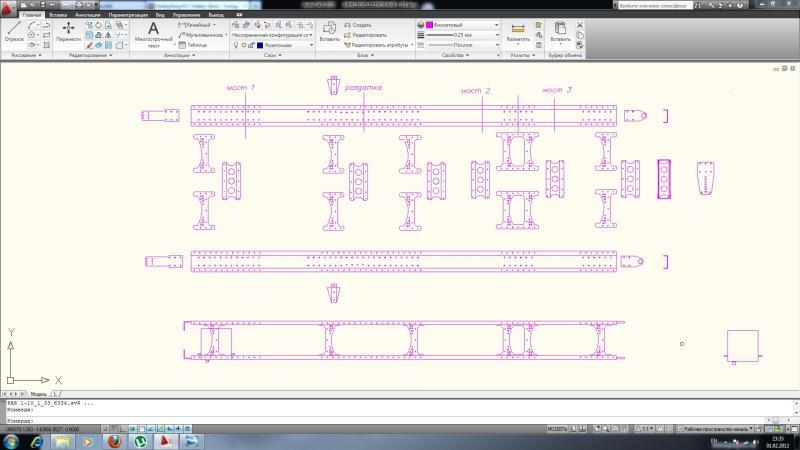The image size is (800, 450).
Task: Open the Вид ribbon tab
Action: (x=160, y=15)
